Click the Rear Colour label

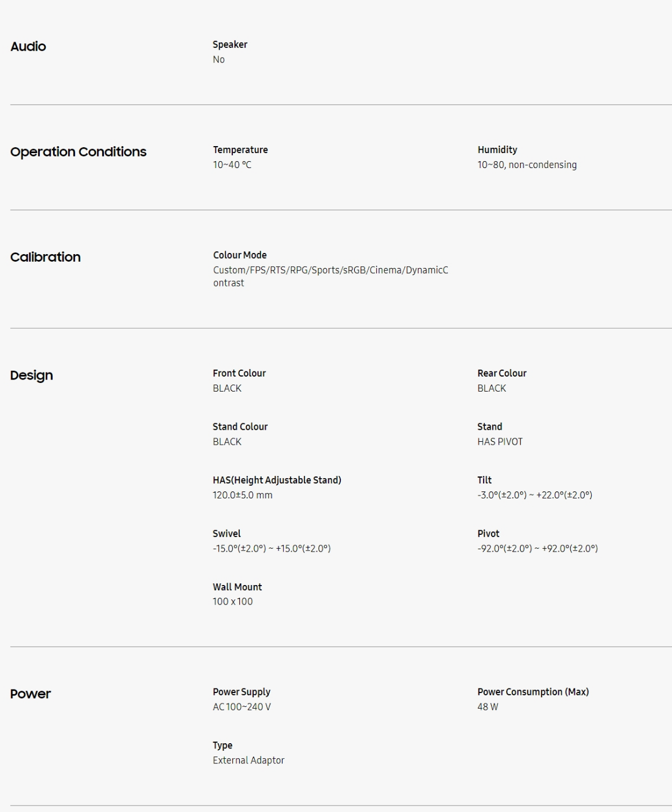tap(502, 373)
